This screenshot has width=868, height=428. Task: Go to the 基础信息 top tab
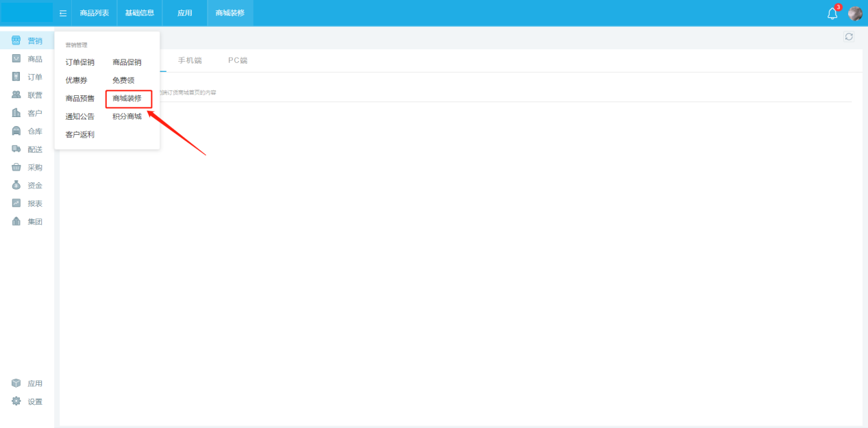point(140,13)
